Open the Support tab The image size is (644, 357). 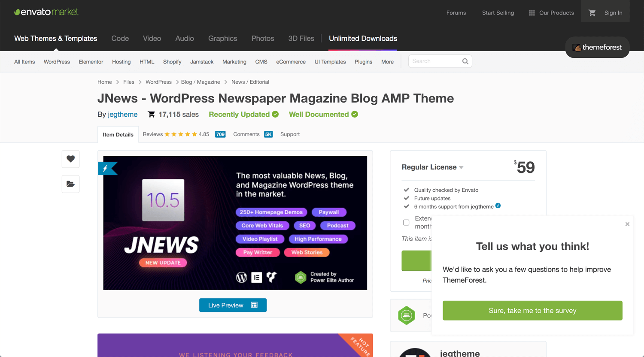coord(290,134)
